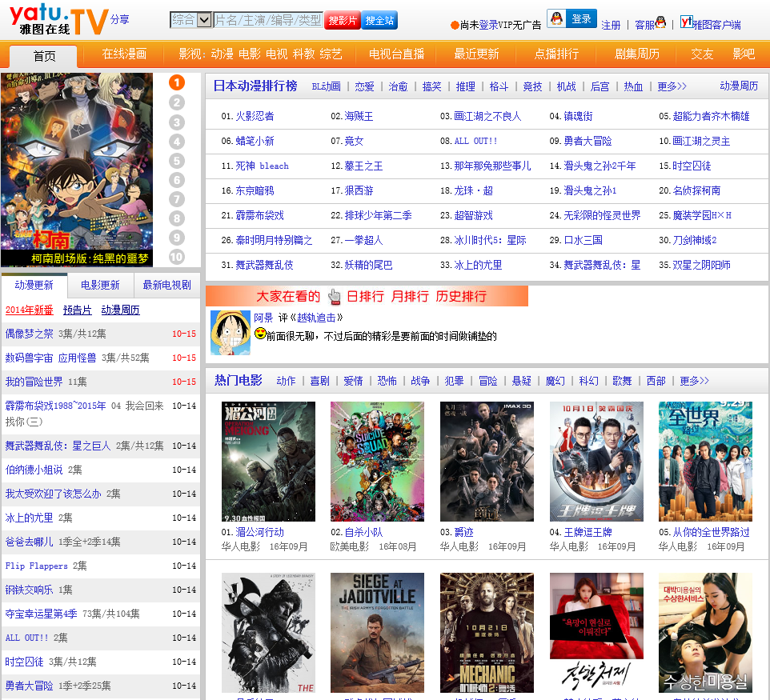Image resolution: width=770 pixels, height=700 pixels.
Task: Filter anime by 热血 category
Action: [x=633, y=86]
